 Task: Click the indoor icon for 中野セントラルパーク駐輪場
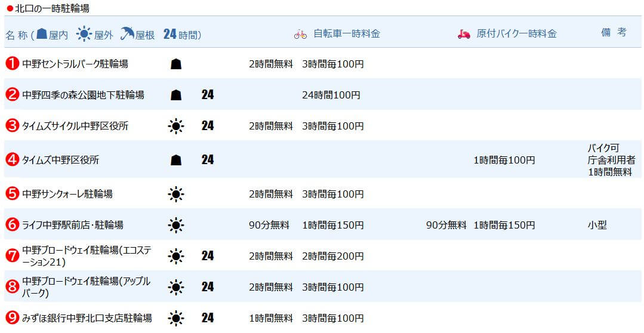[x=175, y=64]
